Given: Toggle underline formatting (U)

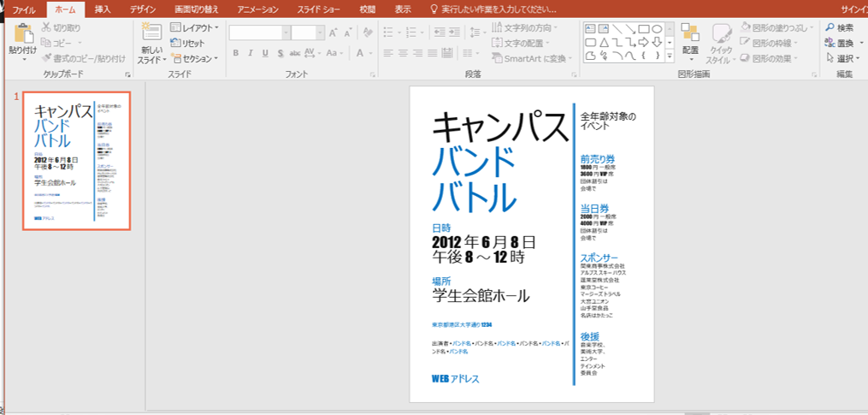Looking at the screenshot, I should click(x=264, y=53).
